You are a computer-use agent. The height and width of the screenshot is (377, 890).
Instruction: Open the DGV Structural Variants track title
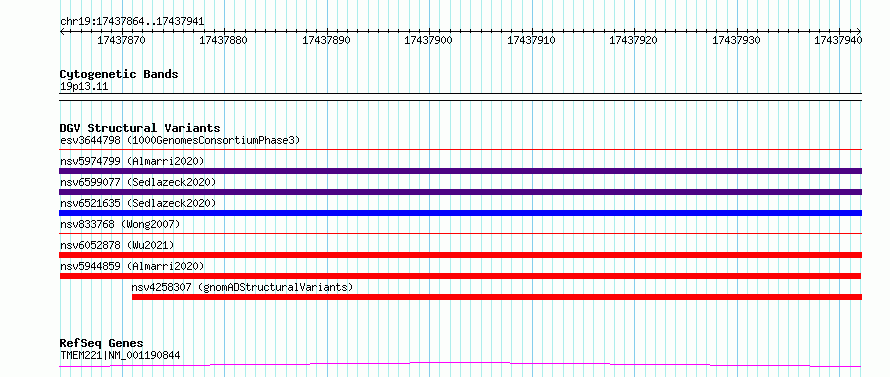pyautogui.click(x=140, y=128)
